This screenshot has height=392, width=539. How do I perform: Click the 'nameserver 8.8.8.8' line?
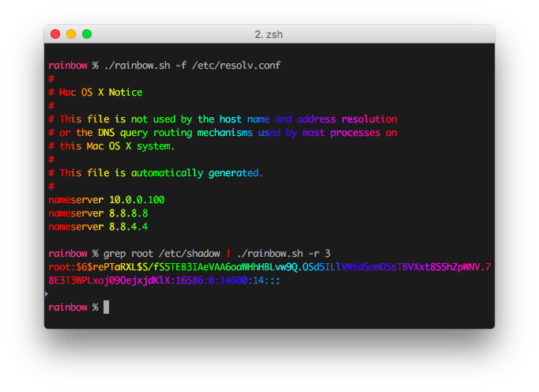point(98,213)
